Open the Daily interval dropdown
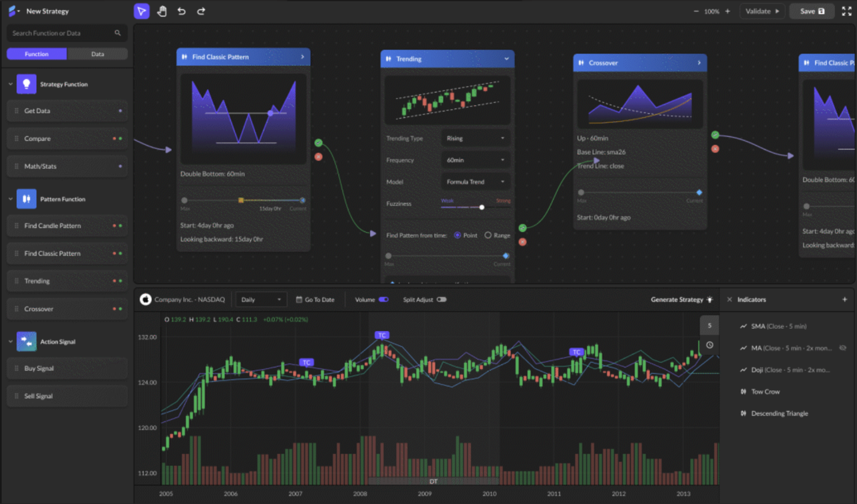857x504 pixels. [261, 300]
